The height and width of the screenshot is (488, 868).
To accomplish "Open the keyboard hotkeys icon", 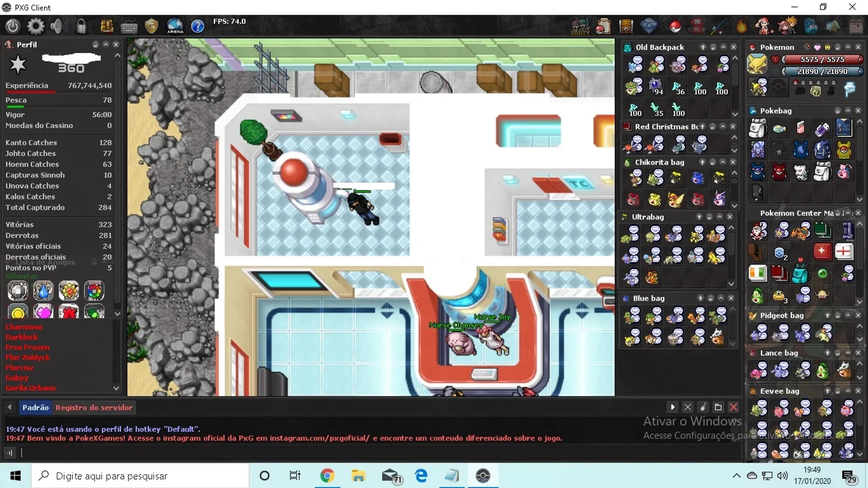I will 129,27.
